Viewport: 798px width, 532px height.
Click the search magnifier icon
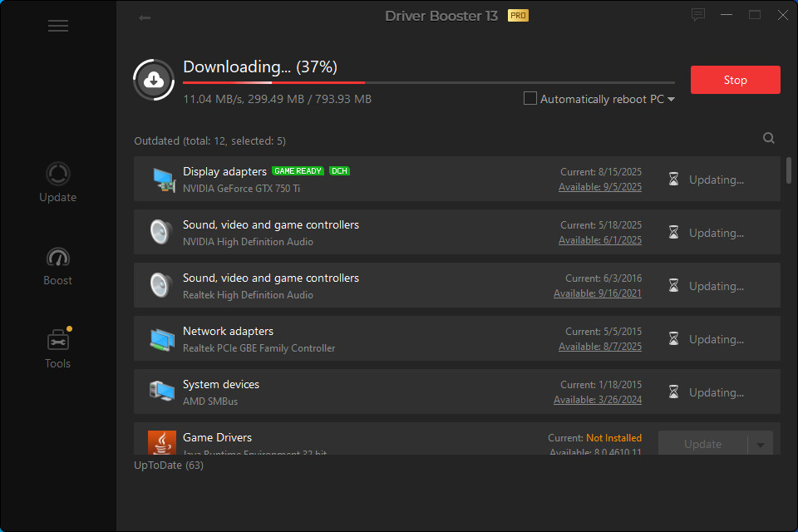click(768, 137)
